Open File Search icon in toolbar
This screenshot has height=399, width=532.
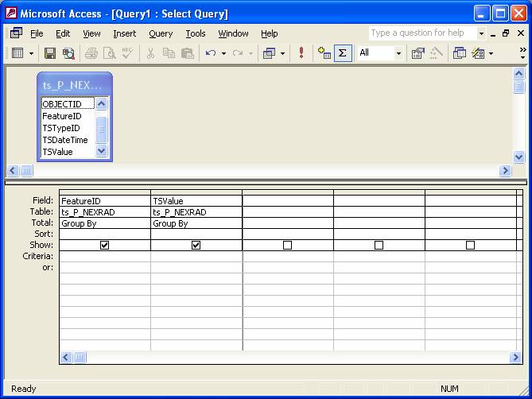pos(68,53)
